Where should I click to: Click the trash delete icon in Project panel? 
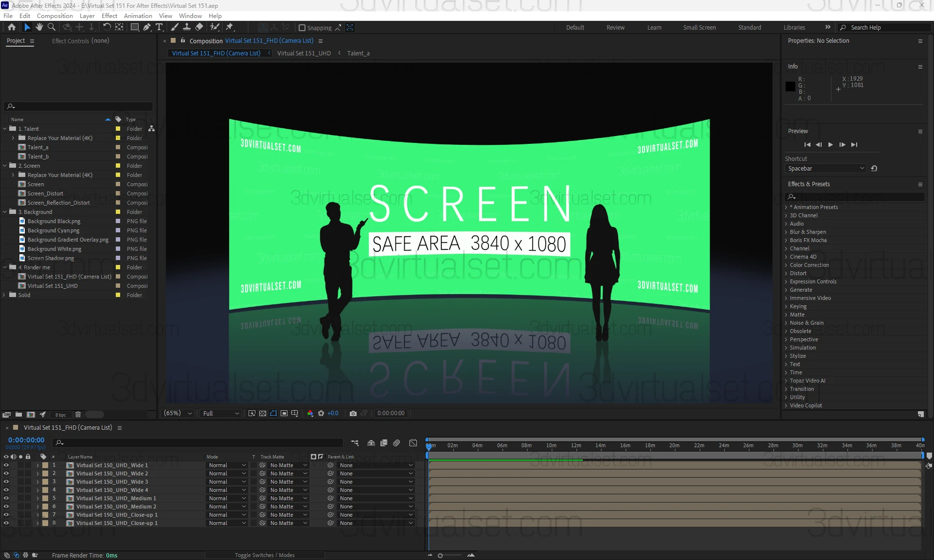coord(78,415)
